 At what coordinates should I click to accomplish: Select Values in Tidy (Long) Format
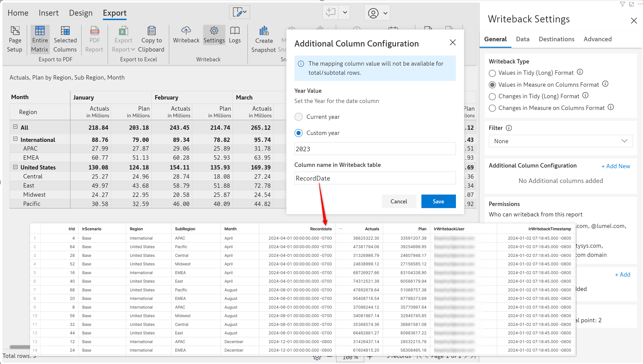(492, 73)
